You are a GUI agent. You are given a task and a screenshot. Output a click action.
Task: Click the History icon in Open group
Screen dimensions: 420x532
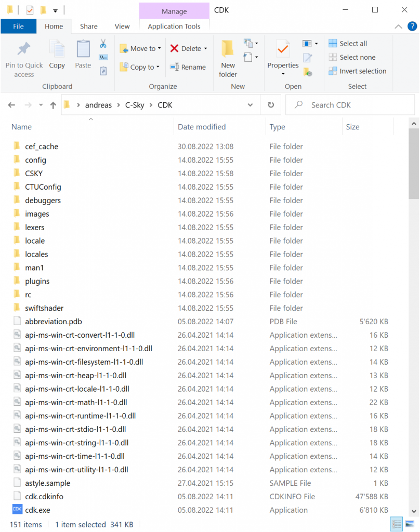click(x=308, y=72)
